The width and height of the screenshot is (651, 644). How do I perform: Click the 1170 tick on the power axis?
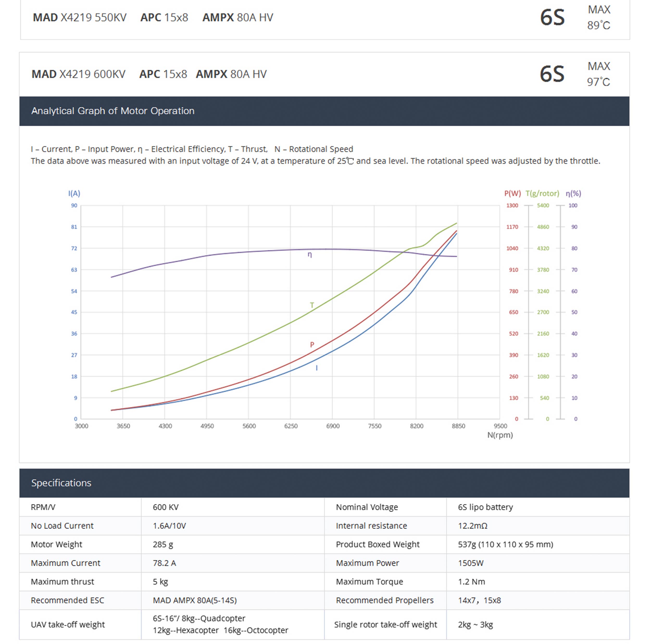pos(512,227)
